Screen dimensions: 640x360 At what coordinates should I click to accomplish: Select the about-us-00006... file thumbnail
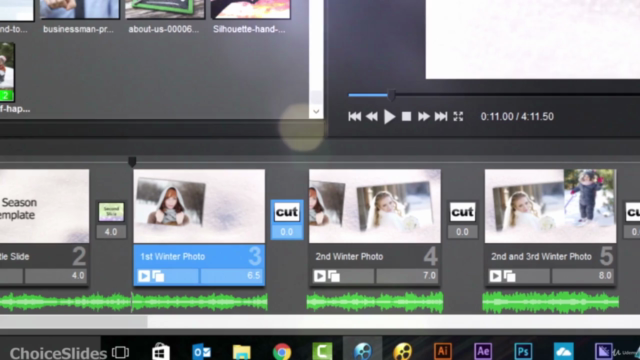coord(164,9)
